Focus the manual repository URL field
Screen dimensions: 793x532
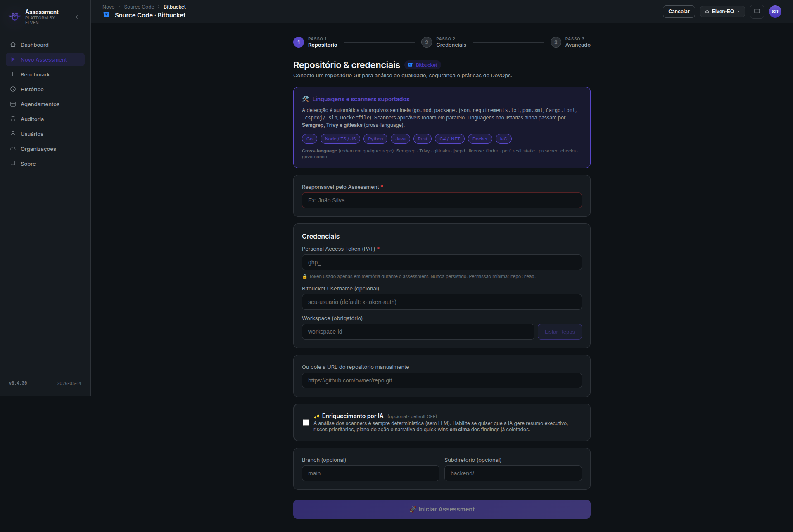(x=442, y=380)
